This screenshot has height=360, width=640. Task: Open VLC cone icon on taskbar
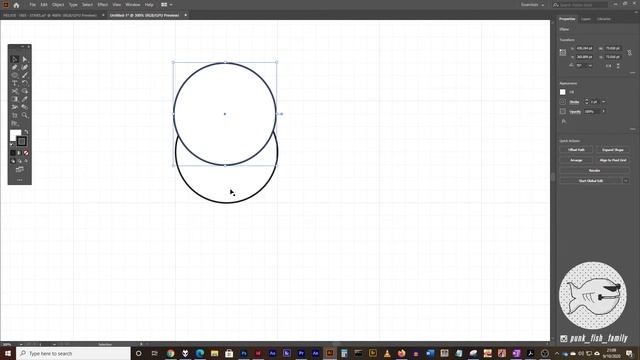pos(387,353)
